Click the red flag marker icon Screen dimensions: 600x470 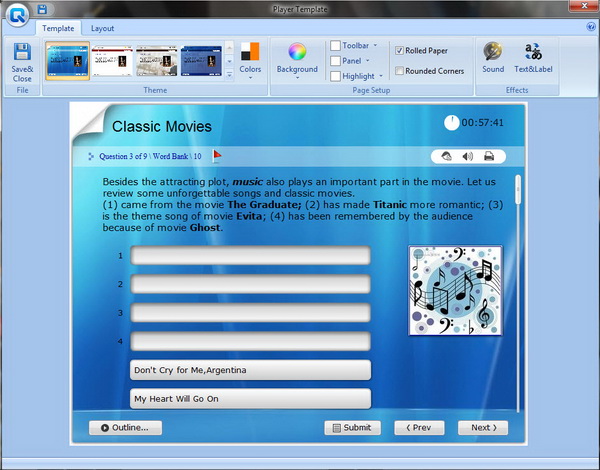(x=217, y=156)
